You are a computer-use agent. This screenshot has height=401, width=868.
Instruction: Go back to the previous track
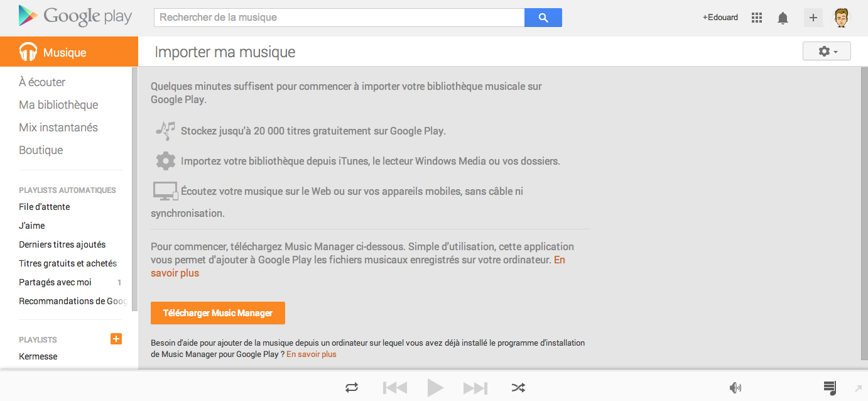[x=395, y=388]
